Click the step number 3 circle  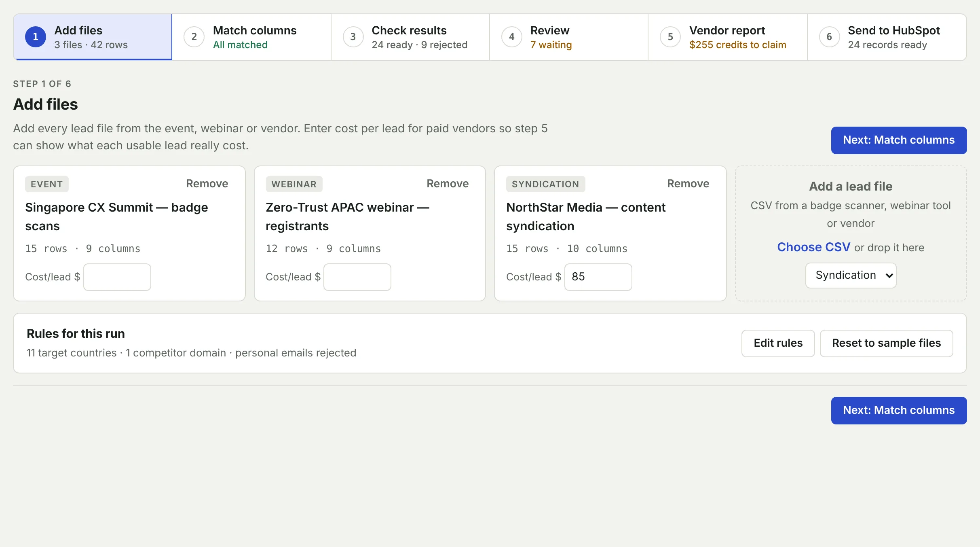(353, 37)
